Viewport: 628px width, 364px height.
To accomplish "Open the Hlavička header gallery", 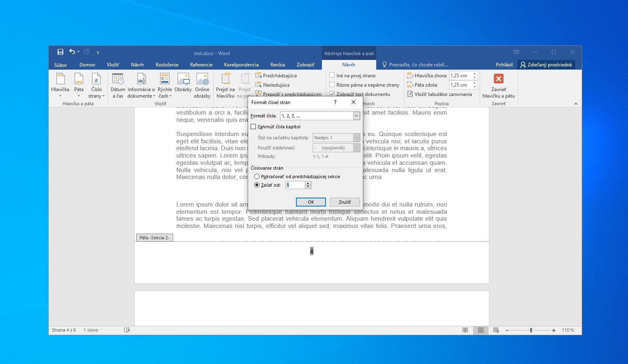I will pyautogui.click(x=60, y=85).
